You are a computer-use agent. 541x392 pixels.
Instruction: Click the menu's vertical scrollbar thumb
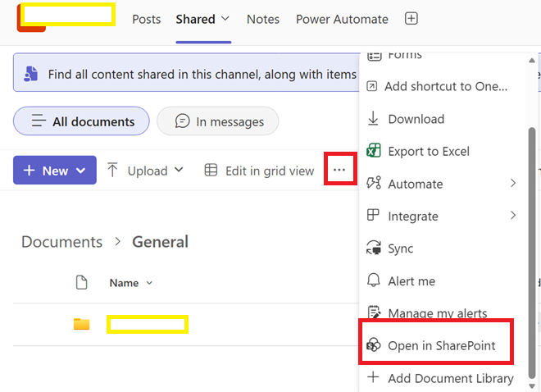pos(532,253)
